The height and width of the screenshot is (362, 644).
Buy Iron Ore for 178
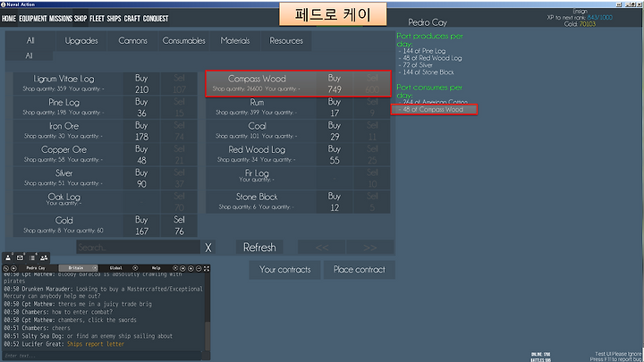point(141,130)
